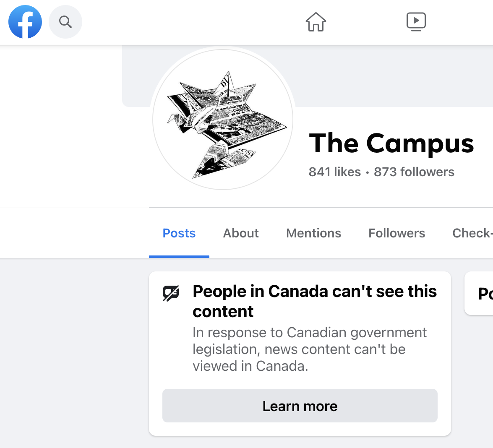Switch to the About tab

(241, 233)
